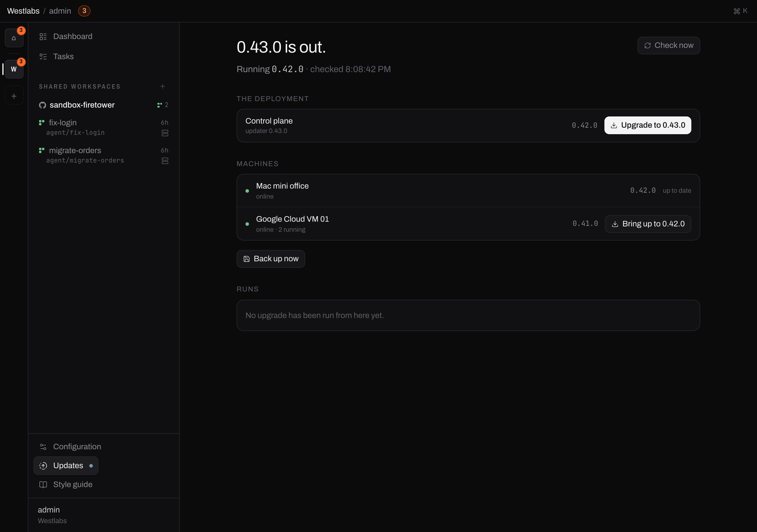
Task: Open the Style guide page
Action: (x=66, y=484)
